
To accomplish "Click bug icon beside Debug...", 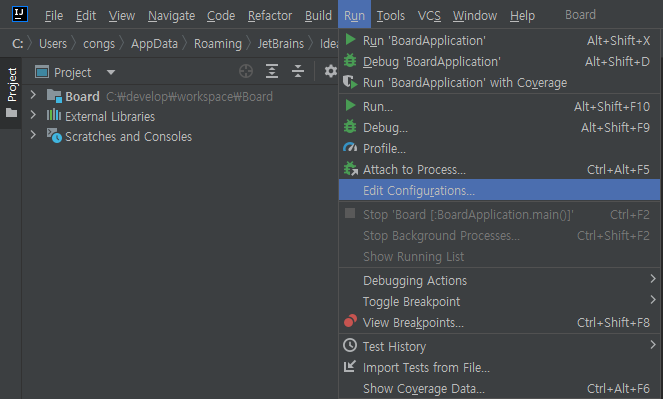I will [350, 127].
